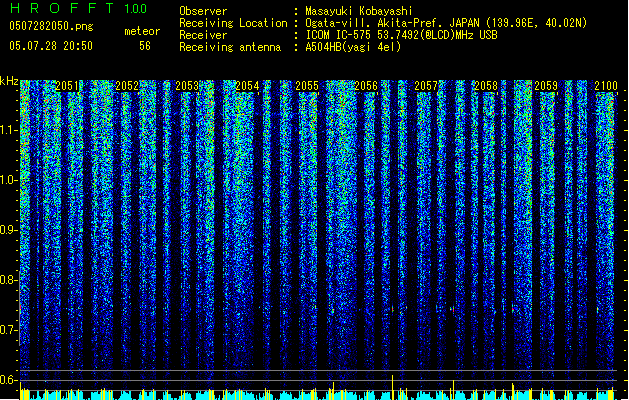Click the 0.7 kHz axis label

tap(8, 330)
